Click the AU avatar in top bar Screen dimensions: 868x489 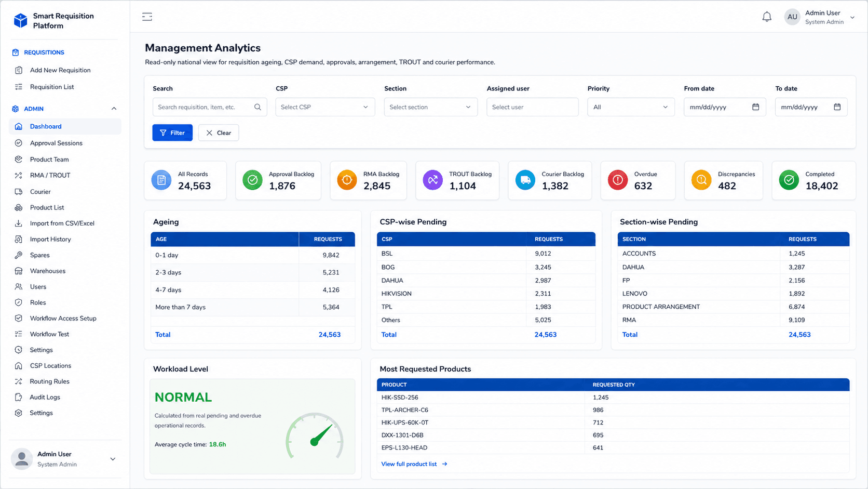coord(792,17)
